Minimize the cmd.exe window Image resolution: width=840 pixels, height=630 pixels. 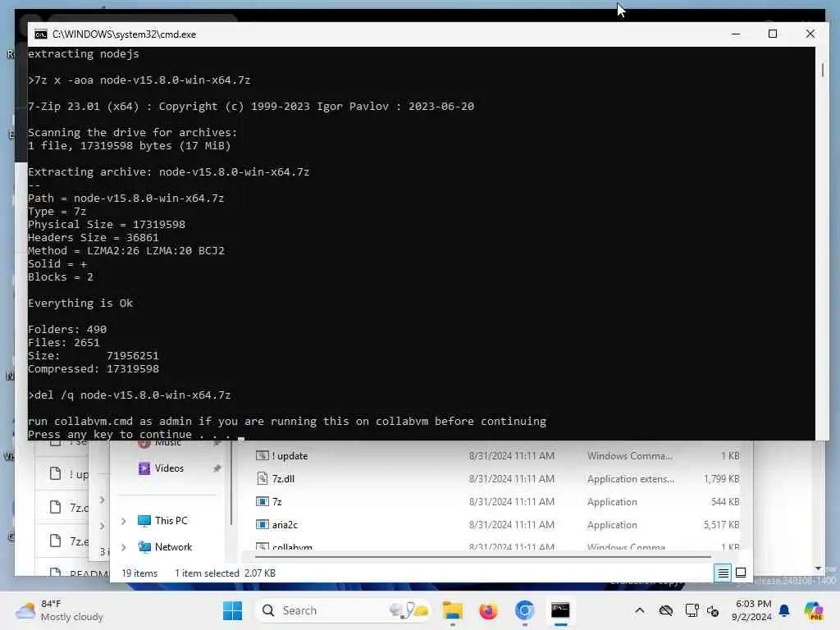click(736, 34)
